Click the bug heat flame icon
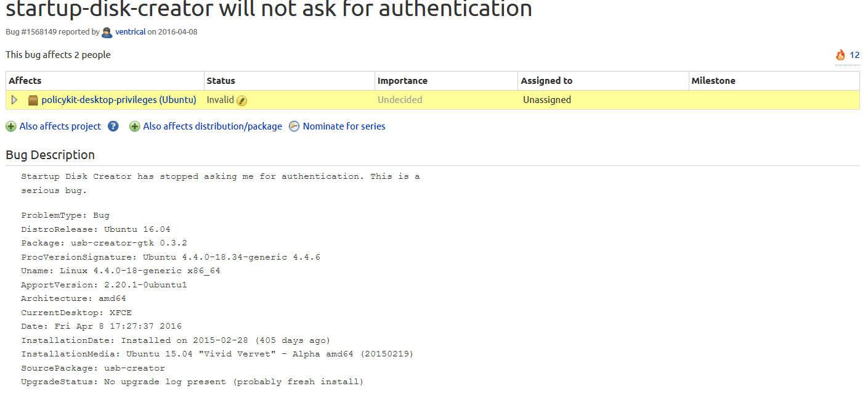 click(x=840, y=55)
